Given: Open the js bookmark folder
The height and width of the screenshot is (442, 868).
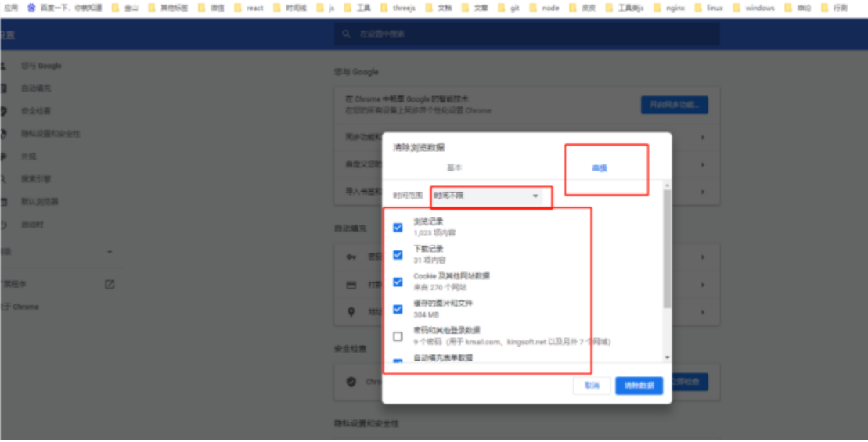Looking at the screenshot, I should coord(326,8).
